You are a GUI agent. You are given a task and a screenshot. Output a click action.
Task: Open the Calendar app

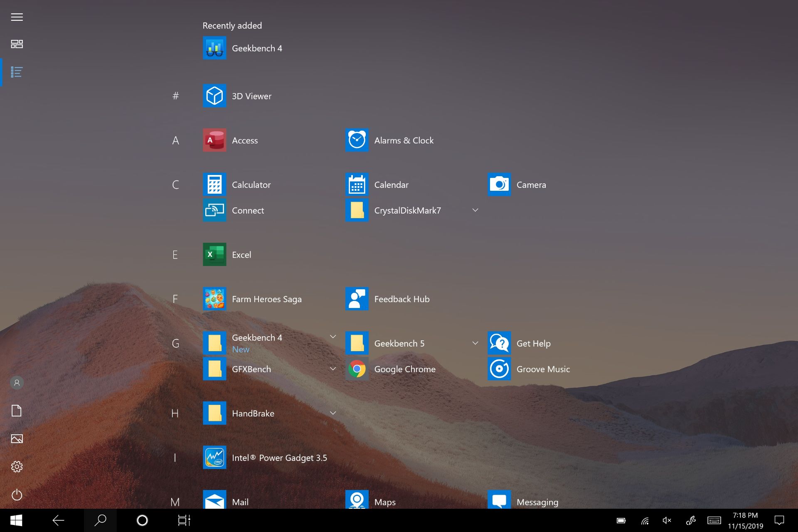click(x=377, y=185)
